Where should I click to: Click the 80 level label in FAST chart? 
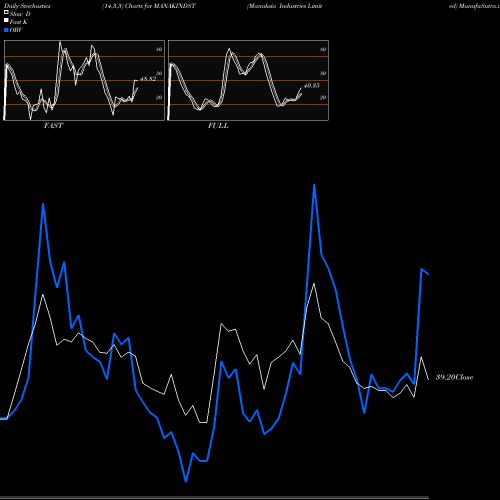[x=159, y=49]
